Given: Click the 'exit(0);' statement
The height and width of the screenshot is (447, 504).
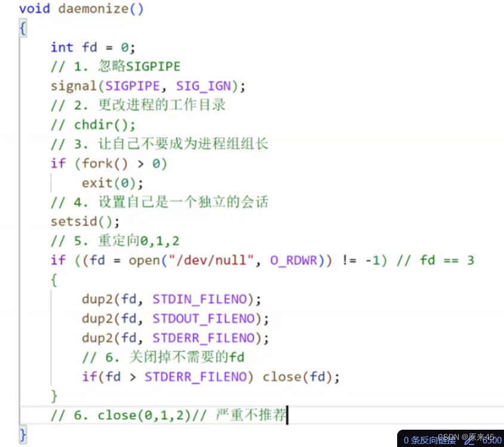Looking at the screenshot, I should point(112,183).
